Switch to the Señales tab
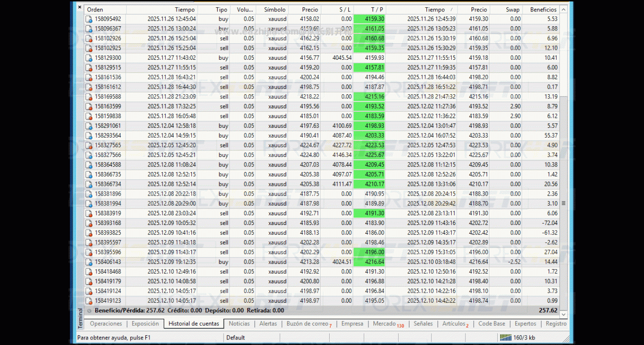This screenshot has height=345, width=644. click(x=423, y=324)
